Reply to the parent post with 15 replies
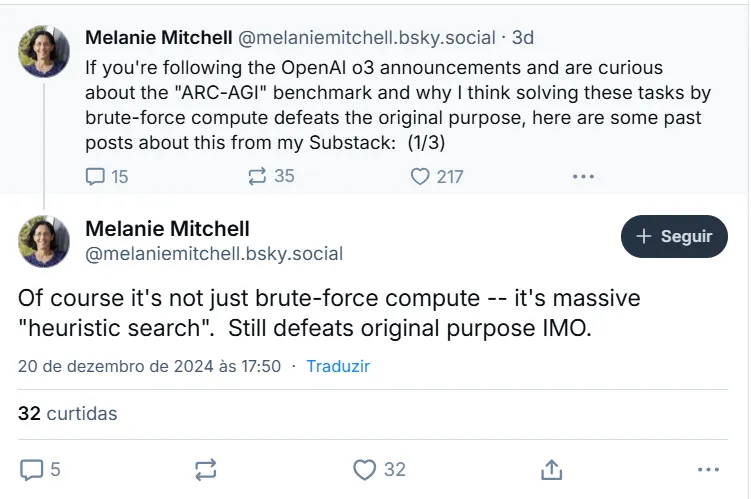The height and width of the screenshot is (499, 751). click(96, 176)
